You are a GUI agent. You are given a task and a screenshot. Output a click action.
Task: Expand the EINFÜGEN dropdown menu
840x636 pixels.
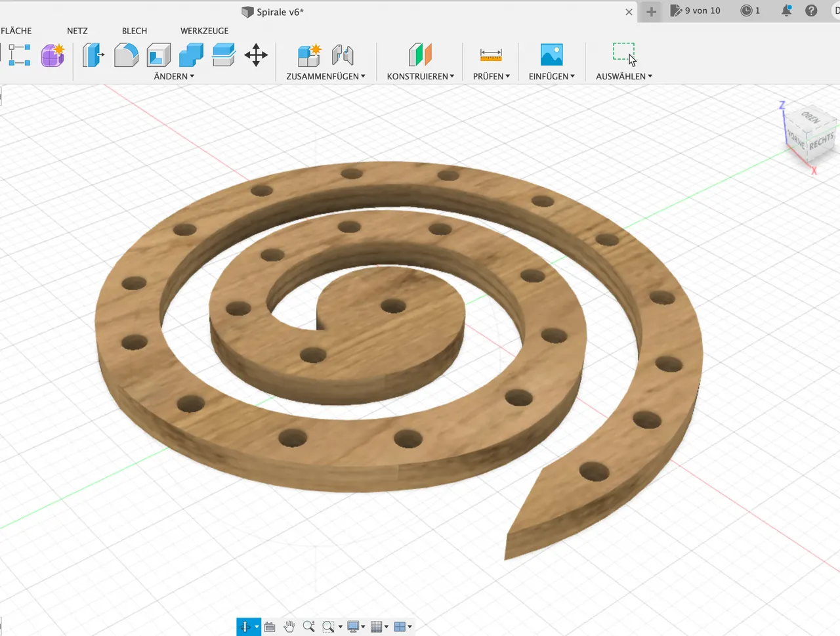(552, 76)
